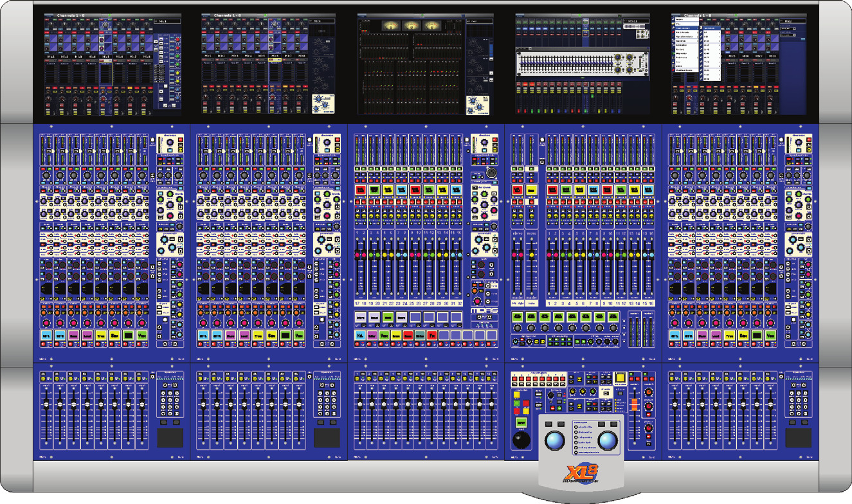Image resolution: width=852 pixels, height=504 pixels.
Task: Click green button in centre bay white-button row
Action: click(388, 317)
